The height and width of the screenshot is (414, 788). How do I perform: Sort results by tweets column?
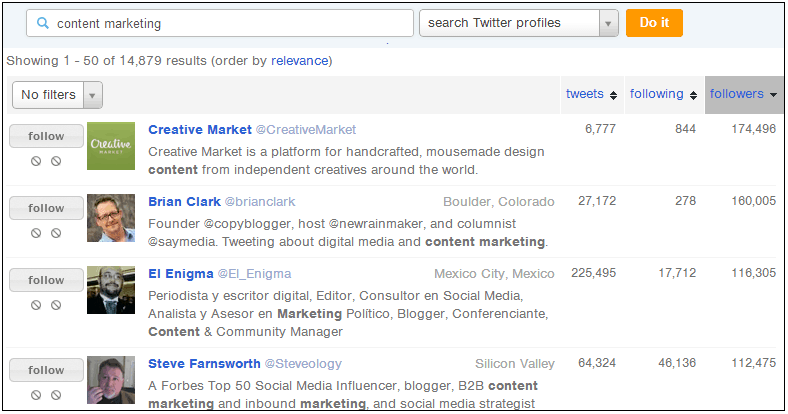click(x=592, y=94)
